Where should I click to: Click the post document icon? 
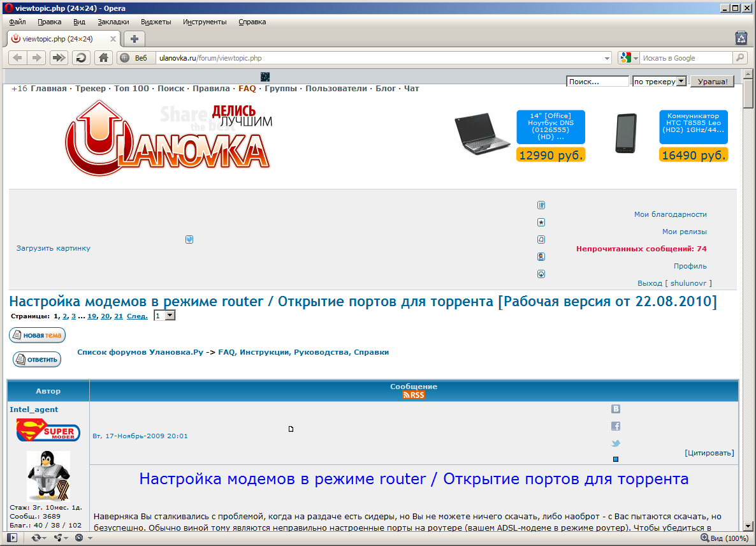click(x=291, y=429)
